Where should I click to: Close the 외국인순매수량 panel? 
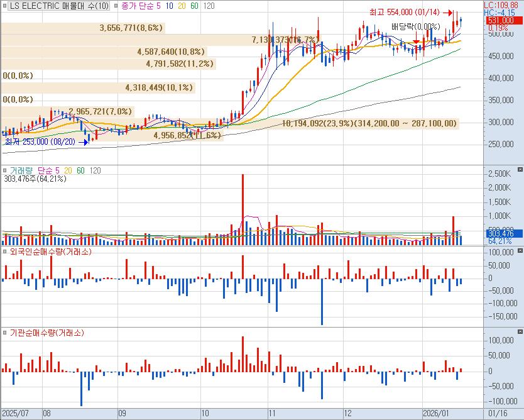click(x=520, y=250)
